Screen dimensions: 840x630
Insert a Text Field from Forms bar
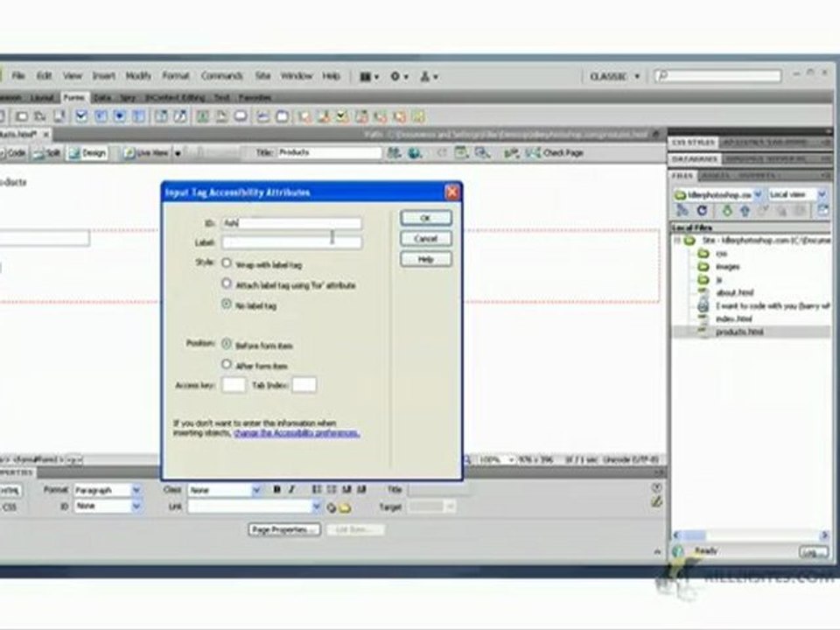[22, 116]
